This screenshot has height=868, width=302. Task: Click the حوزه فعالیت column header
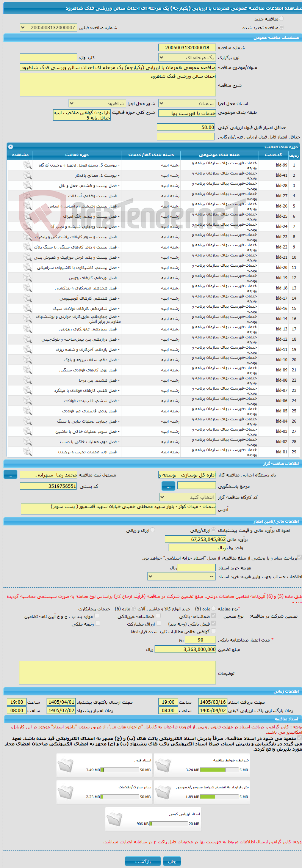coord(77,155)
